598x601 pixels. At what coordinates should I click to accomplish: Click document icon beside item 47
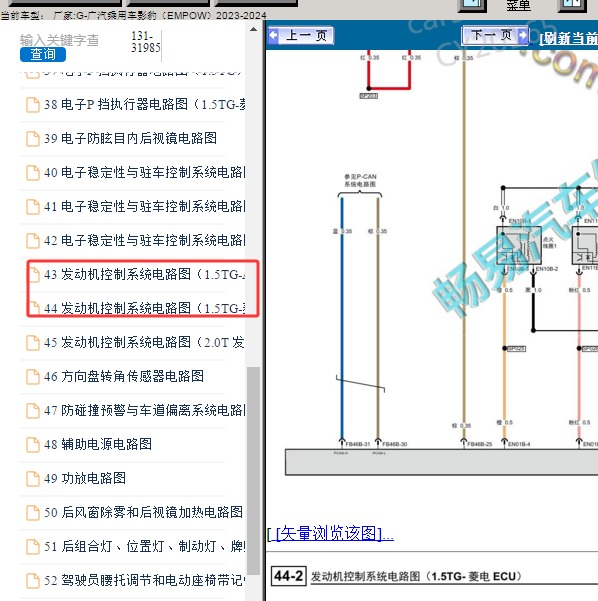pos(33,411)
